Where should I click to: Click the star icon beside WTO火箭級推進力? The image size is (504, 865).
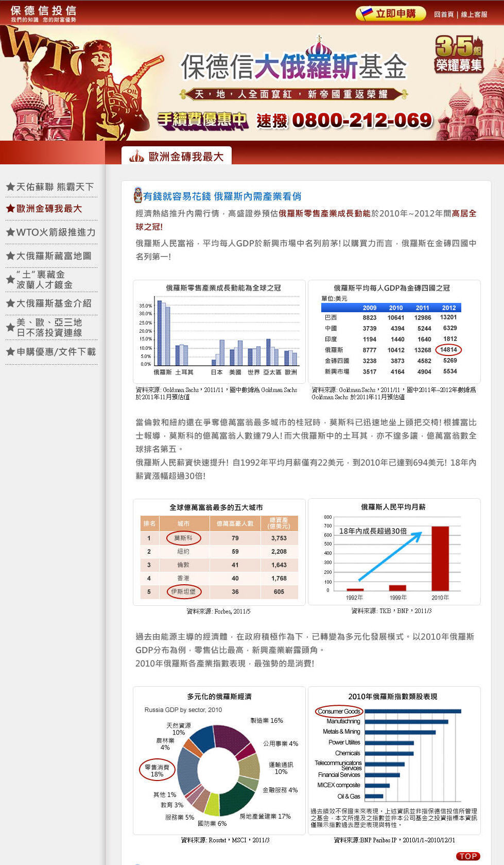tap(10, 232)
